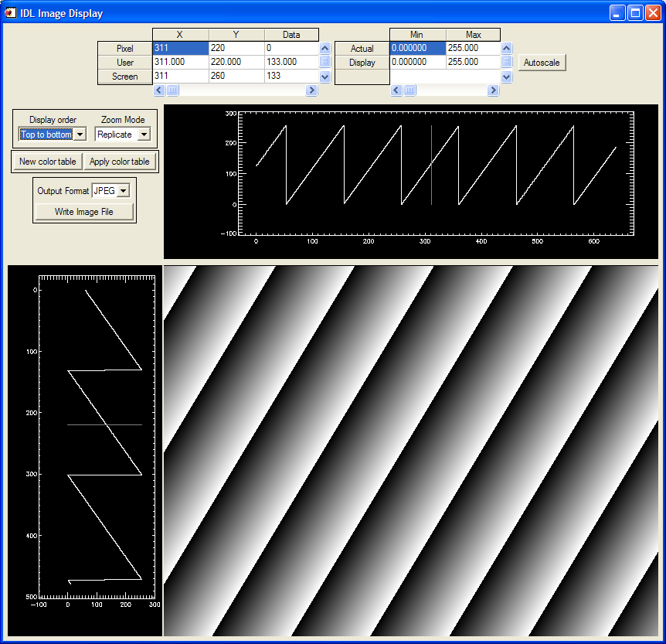Select the Screen row header
The image size is (666, 644).
point(124,77)
